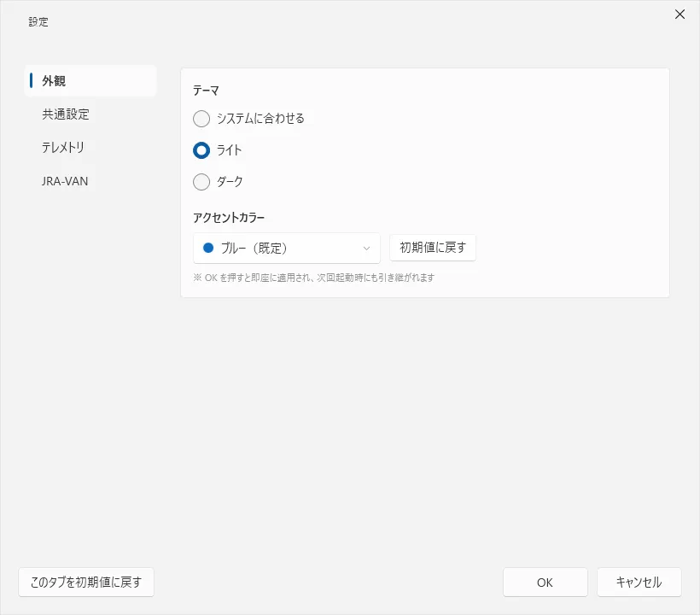The height and width of the screenshot is (615, 700).
Task: Switch to the 共通設定 tab
Action: [90, 114]
